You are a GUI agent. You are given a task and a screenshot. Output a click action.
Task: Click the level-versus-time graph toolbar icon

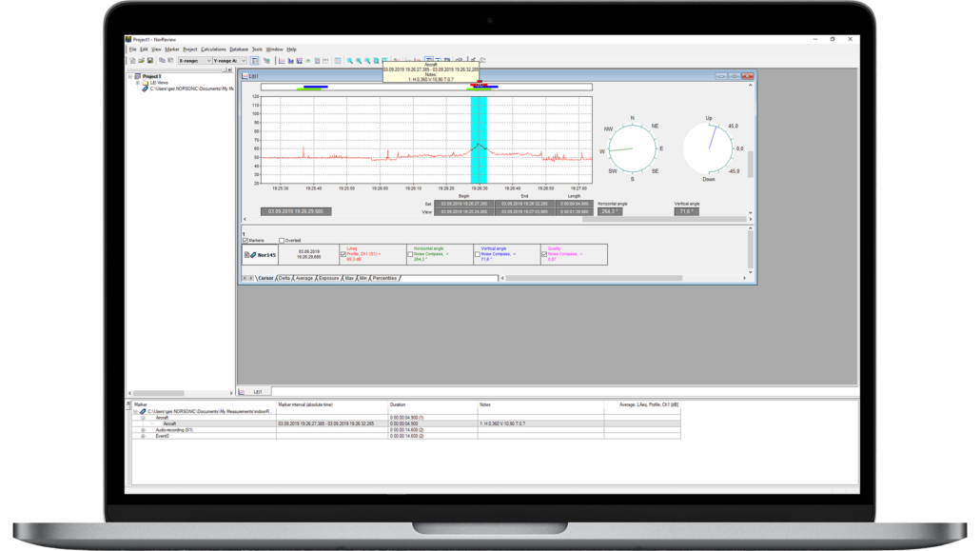coord(282,61)
